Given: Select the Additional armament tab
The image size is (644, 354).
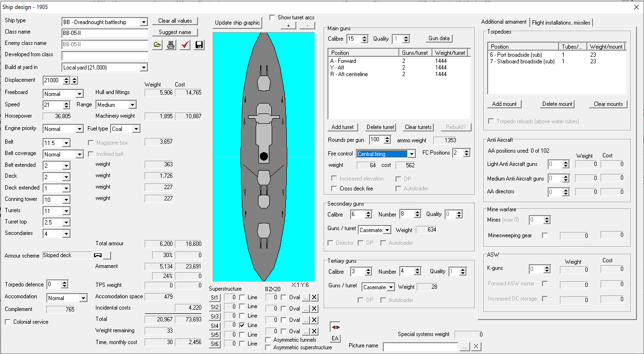Looking at the screenshot, I should click(x=504, y=22).
